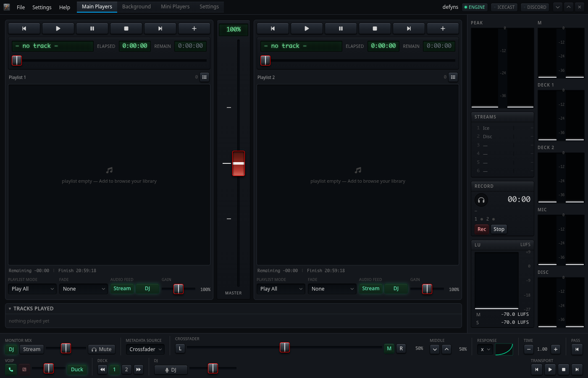Open Playlist 1 Fade None dropdown
588x378 pixels.
pyautogui.click(x=83, y=289)
